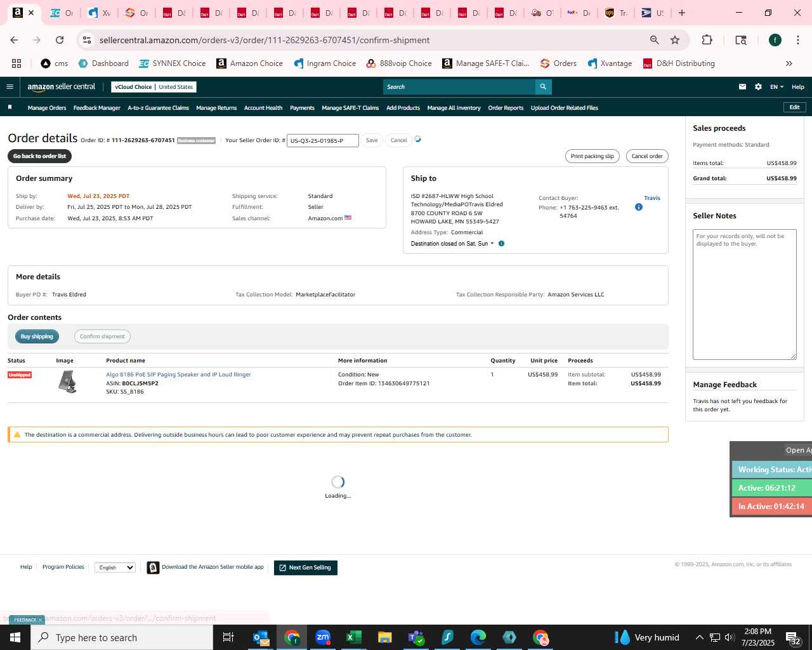Click the product image thumbnail of Algo 8186
This screenshot has width=812, height=650.
67,382
